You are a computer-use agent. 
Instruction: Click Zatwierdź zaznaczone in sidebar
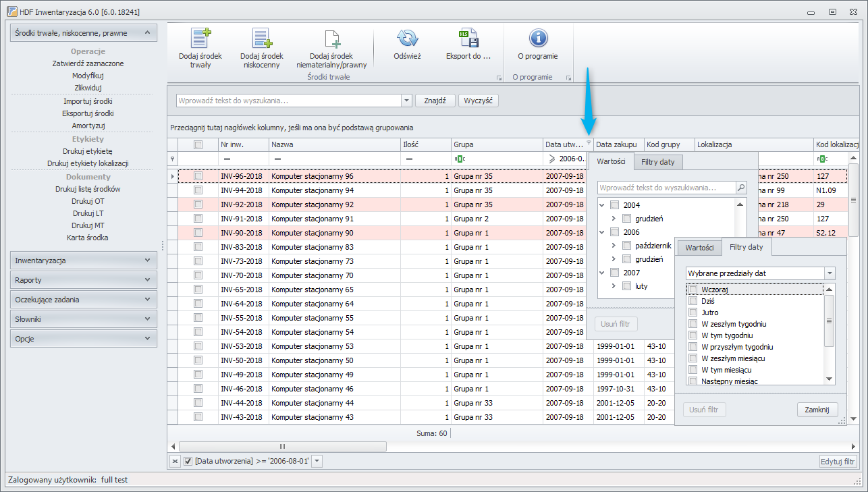point(88,63)
